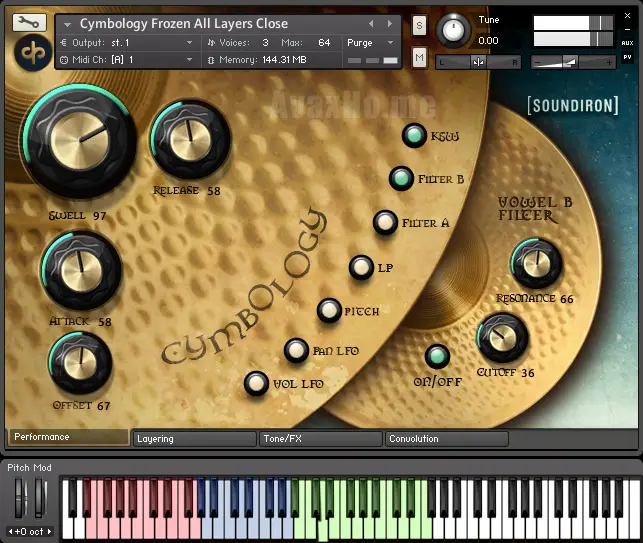This screenshot has height=543, width=643.
Task: Open the instrument name dropdown arrow
Action: (67, 25)
